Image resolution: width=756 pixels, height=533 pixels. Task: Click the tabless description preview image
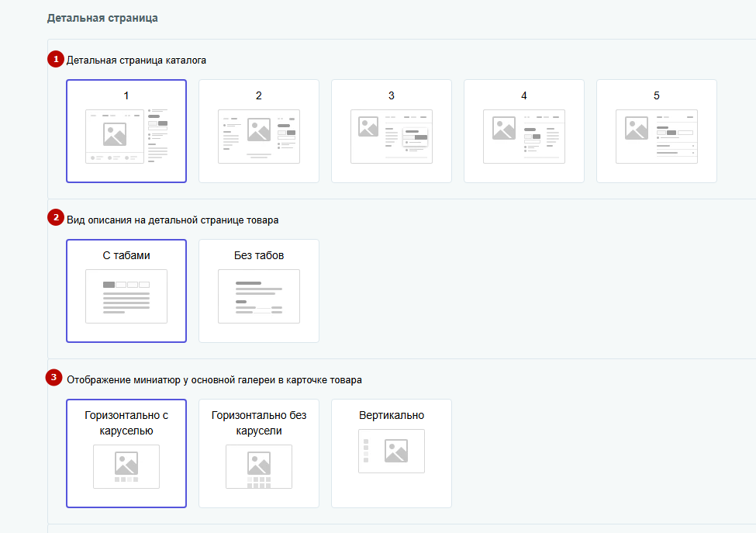(x=259, y=296)
